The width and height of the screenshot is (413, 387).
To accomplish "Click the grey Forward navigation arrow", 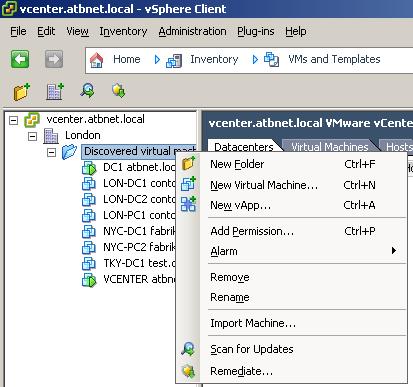I will (54, 59).
